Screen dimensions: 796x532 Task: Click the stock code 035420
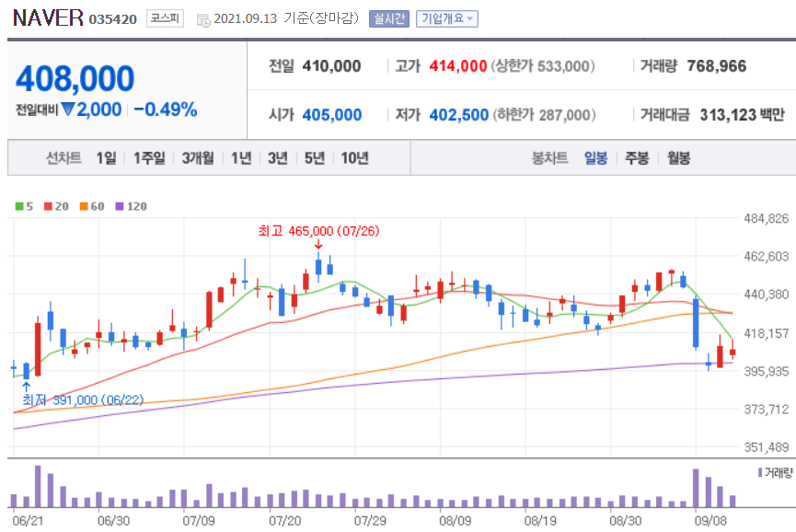click(x=112, y=19)
